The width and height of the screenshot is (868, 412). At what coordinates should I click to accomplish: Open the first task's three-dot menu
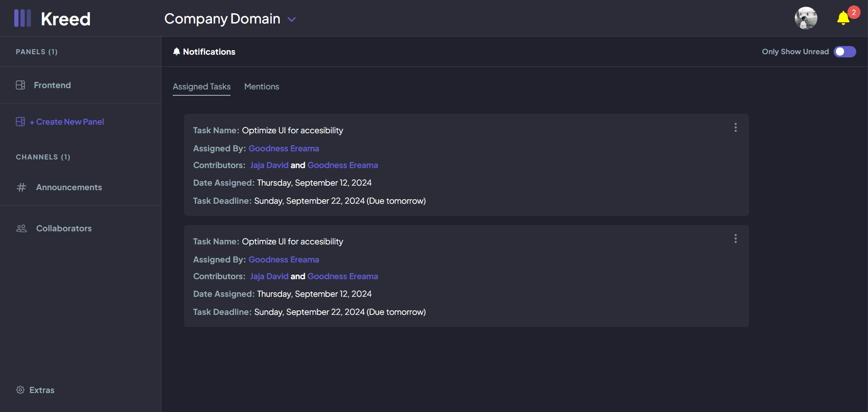tap(736, 127)
